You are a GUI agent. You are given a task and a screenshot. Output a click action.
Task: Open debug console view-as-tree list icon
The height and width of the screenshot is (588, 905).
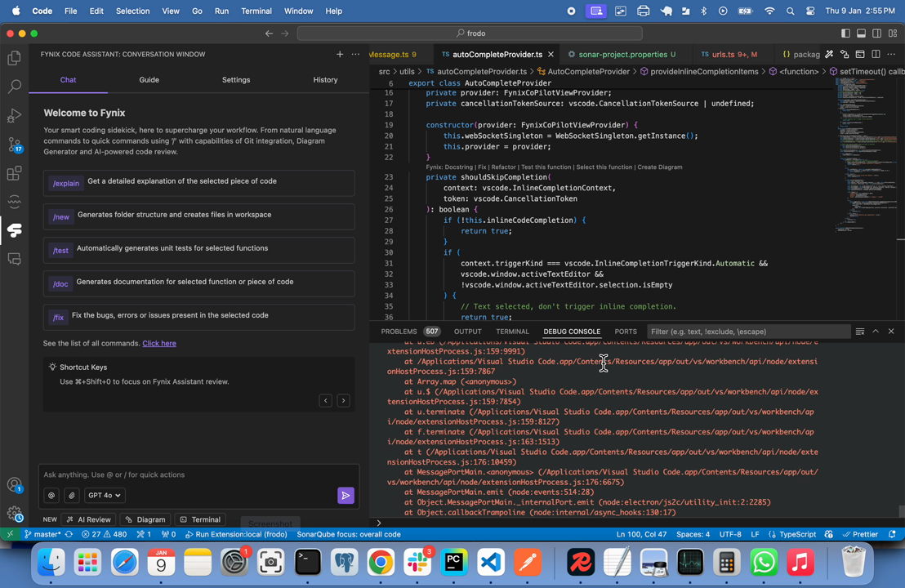(860, 332)
